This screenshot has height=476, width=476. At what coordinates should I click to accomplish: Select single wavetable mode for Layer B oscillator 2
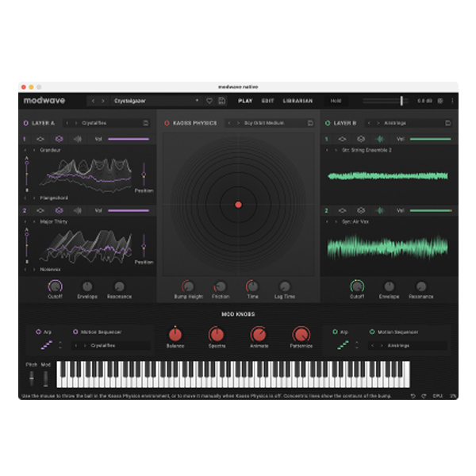tap(343, 210)
